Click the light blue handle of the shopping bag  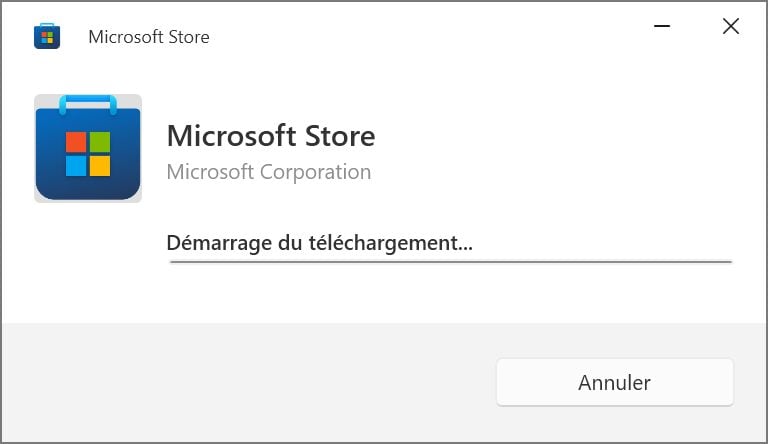tap(88, 101)
